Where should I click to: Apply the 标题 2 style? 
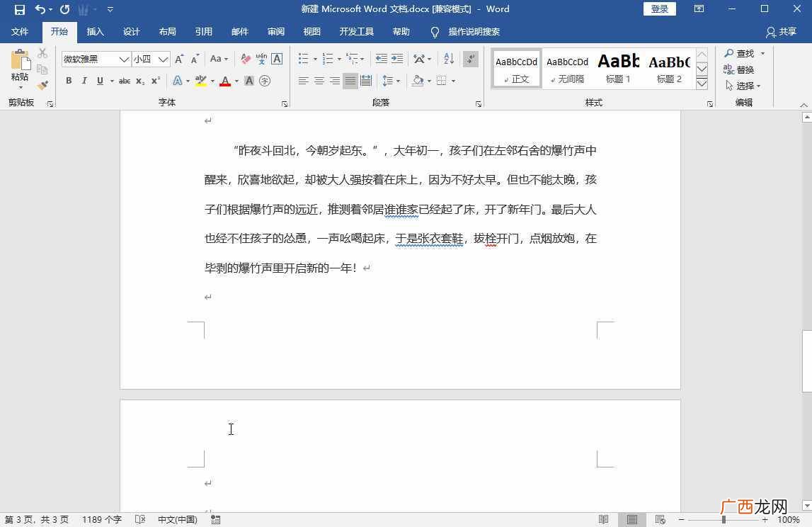[x=669, y=69]
